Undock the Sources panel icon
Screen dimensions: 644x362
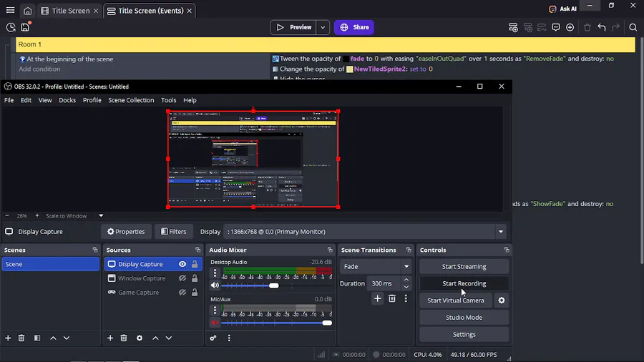pyautogui.click(x=197, y=250)
